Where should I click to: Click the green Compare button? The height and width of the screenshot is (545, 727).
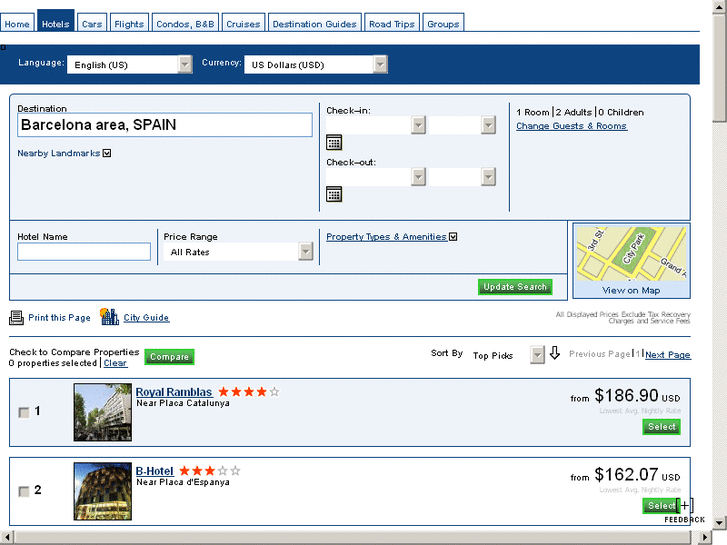point(169,357)
